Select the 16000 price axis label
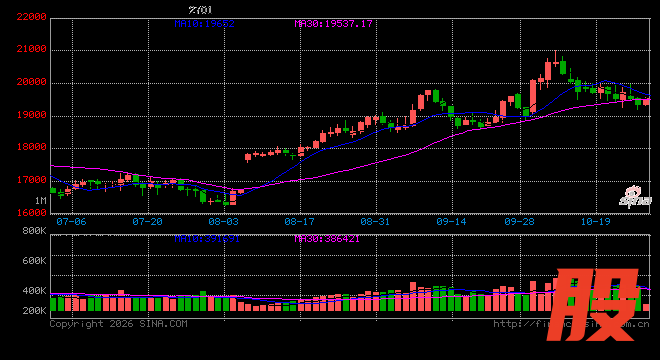This screenshot has height=360, width=660. (32, 213)
